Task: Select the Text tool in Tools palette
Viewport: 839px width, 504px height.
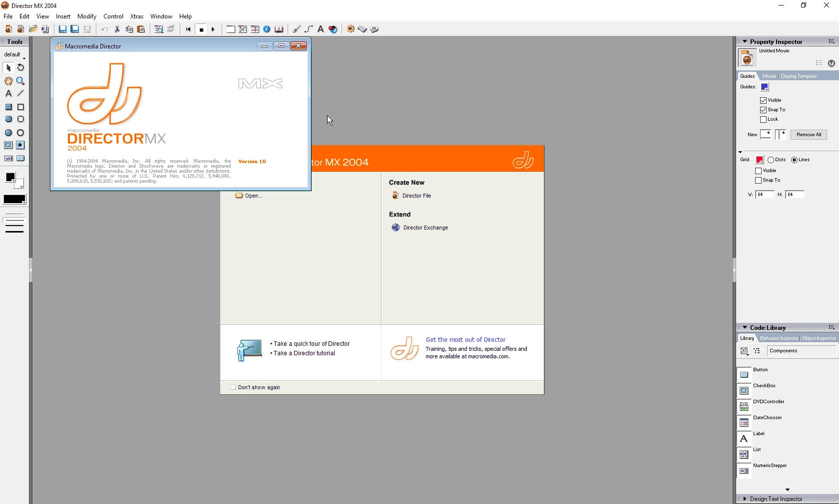Action: (x=8, y=93)
